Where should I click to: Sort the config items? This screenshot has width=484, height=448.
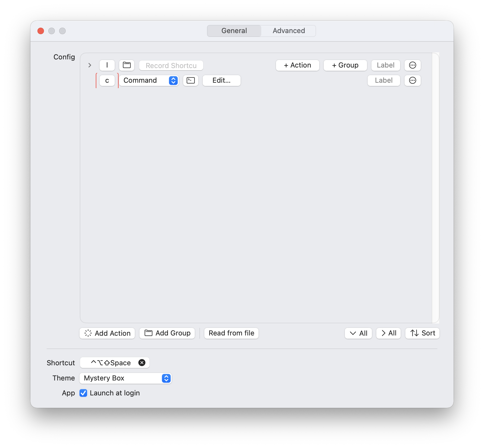point(422,333)
